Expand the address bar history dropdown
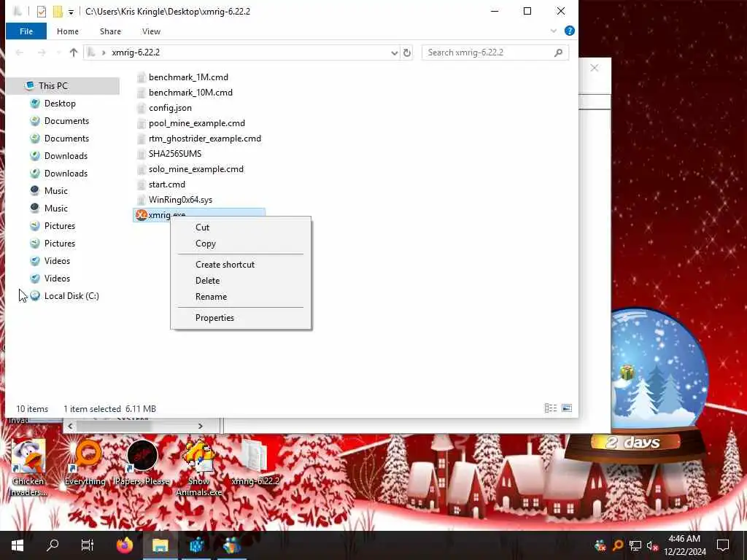Viewport: 747px width, 560px height. (395, 52)
